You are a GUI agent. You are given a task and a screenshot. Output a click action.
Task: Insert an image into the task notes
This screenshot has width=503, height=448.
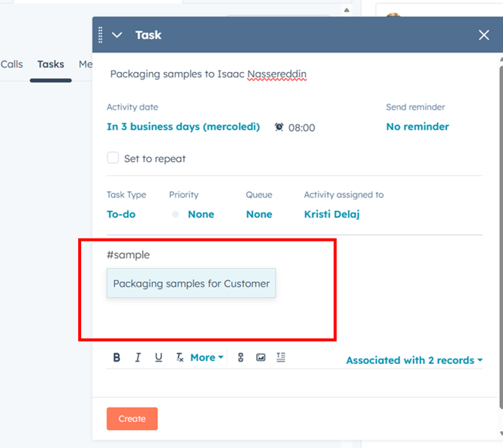pos(261,358)
